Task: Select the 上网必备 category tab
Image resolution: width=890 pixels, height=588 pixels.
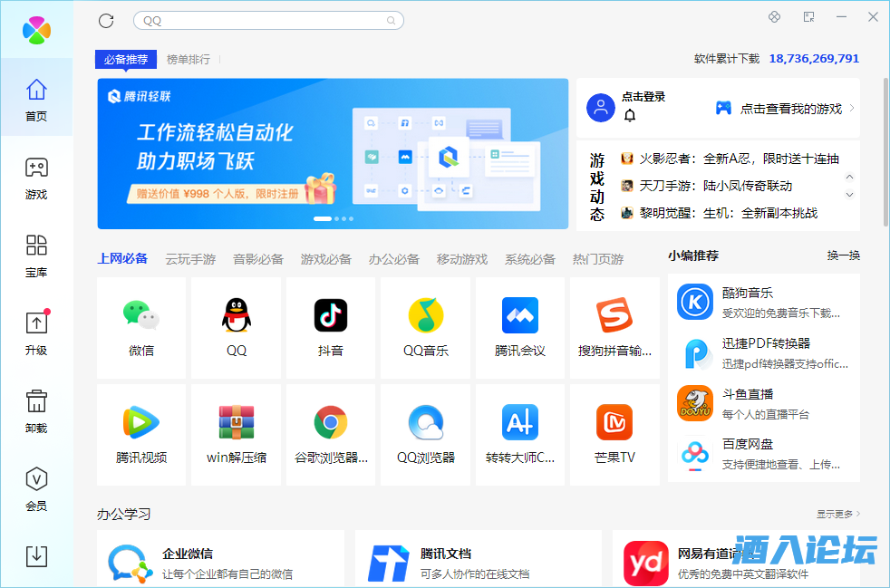Action: click(122, 259)
